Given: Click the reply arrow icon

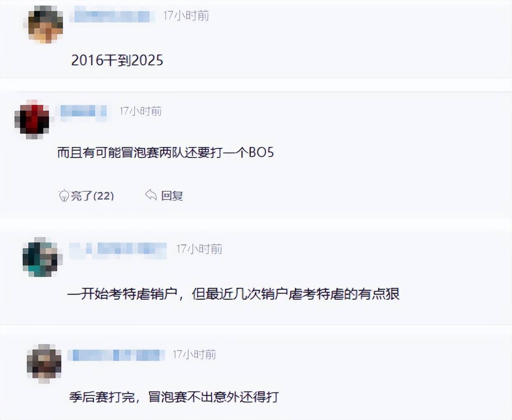Looking at the screenshot, I should click(x=151, y=195).
